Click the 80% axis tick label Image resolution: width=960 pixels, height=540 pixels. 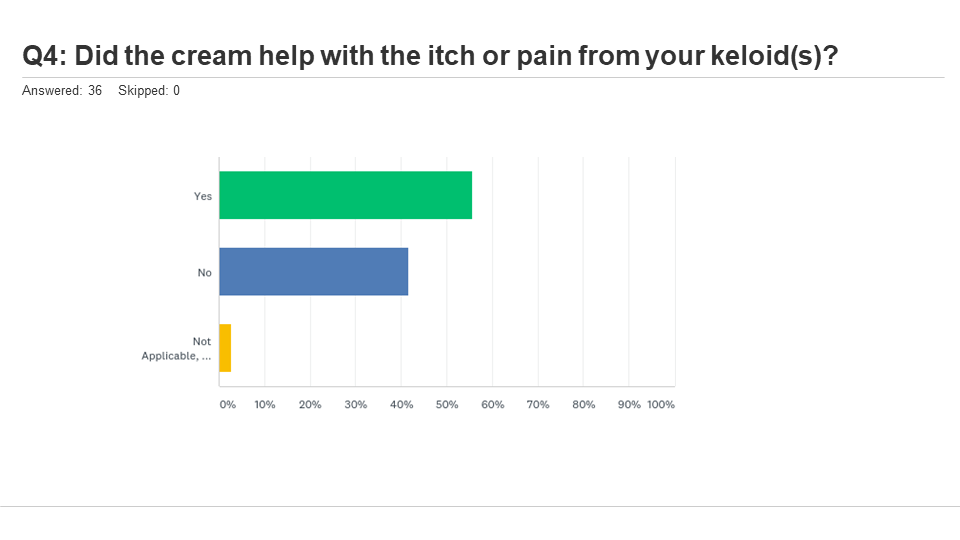[583, 405]
